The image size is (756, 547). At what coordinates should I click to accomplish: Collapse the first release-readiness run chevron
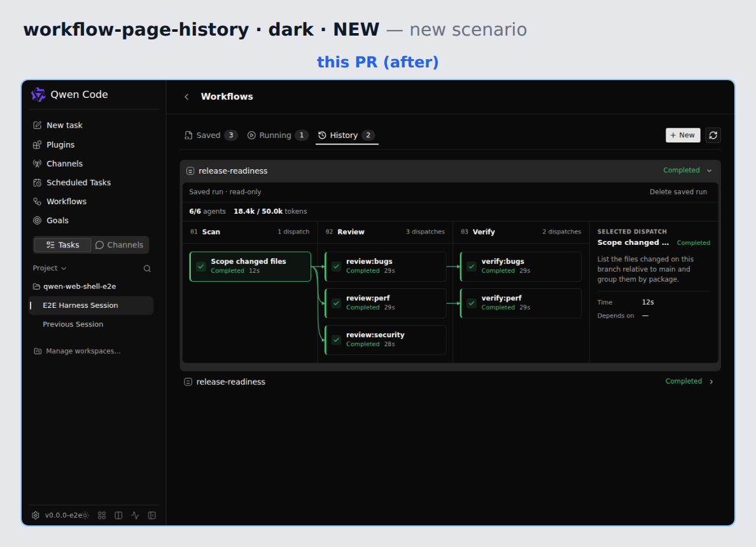click(710, 170)
